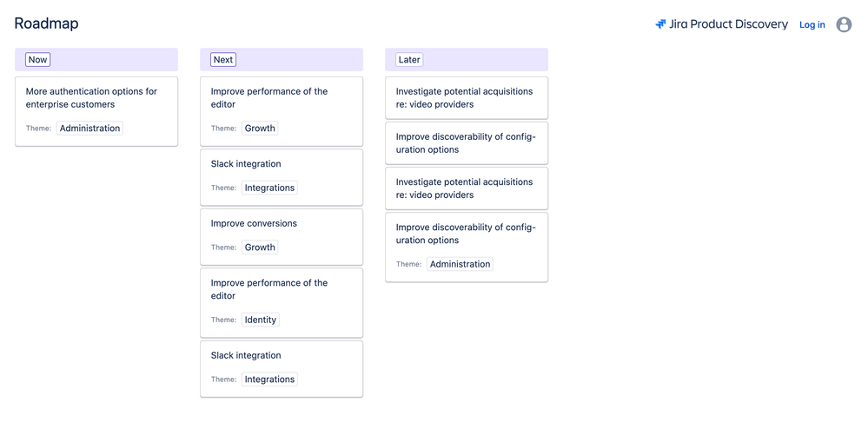
Task: Click the Jira Product Discovery text label
Action: [728, 24]
